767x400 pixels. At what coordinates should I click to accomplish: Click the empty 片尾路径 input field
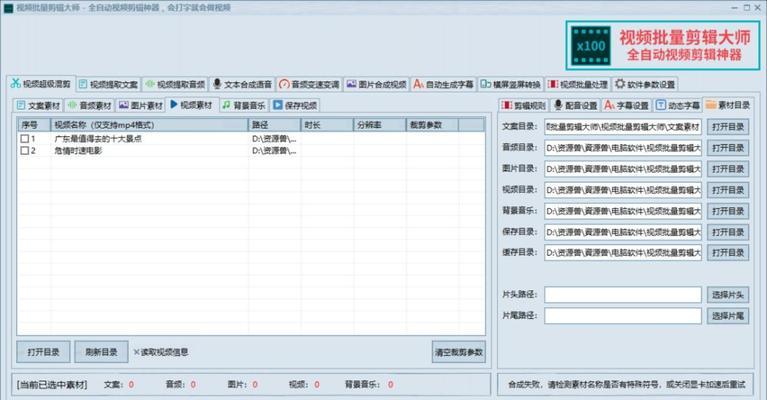pyautogui.click(x=623, y=316)
